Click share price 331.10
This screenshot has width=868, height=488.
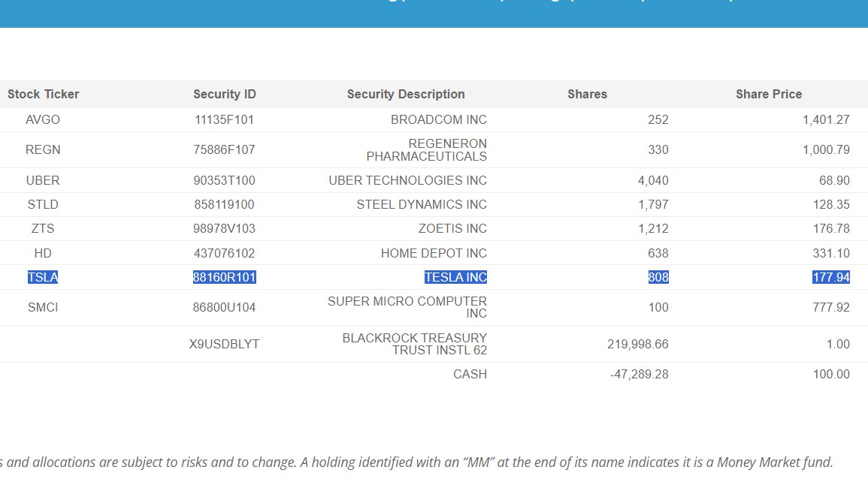pyautogui.click(x=831, y=254)
